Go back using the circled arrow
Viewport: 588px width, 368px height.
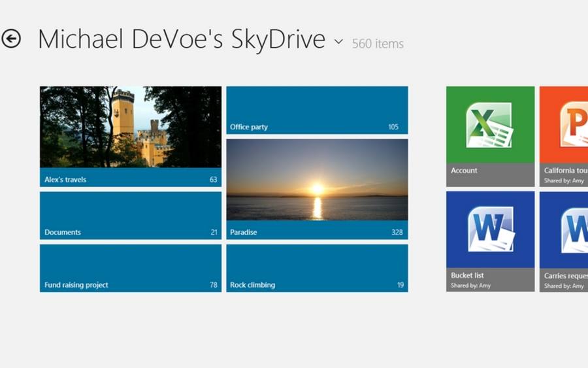[x=11, y=39]
